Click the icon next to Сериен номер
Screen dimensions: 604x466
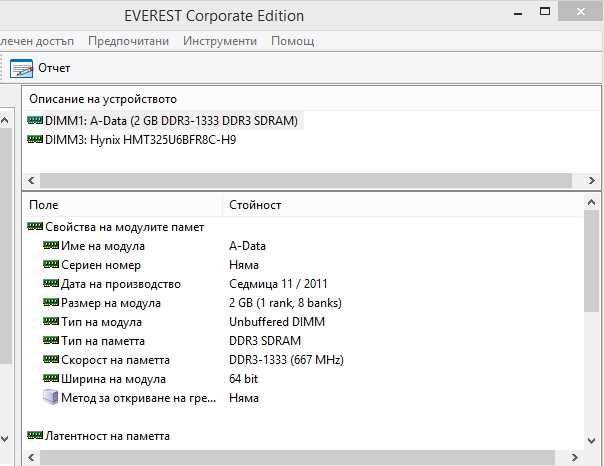pos(51,264)
